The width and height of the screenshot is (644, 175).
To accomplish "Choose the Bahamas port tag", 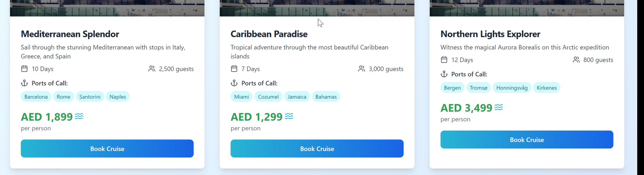I will click(x=326, y=97).
